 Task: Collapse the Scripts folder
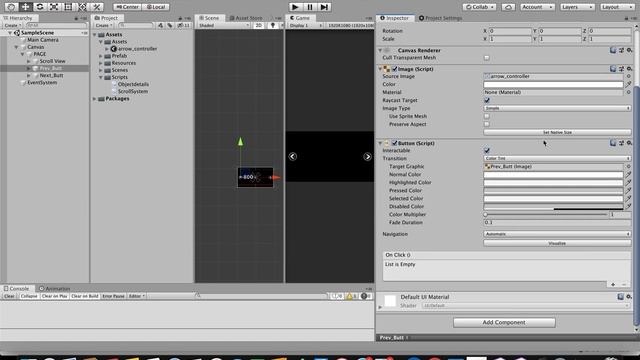[x=101, y=77]
